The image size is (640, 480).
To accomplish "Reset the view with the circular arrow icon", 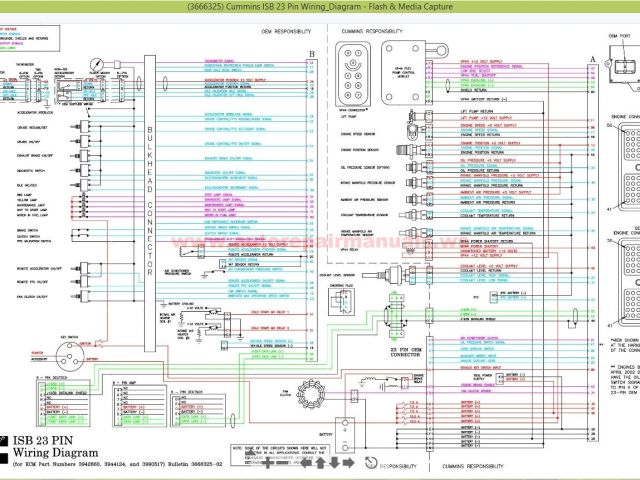I will (x=372, y=463).
